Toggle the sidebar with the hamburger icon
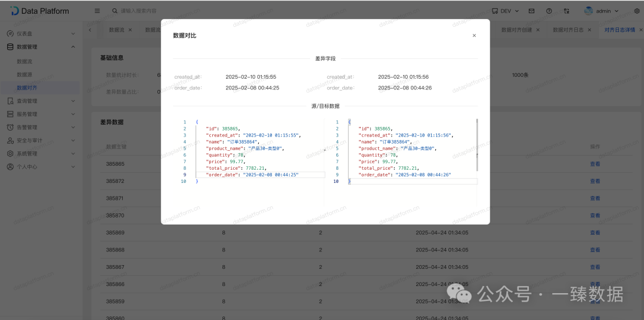 click(x=97, y=11)
